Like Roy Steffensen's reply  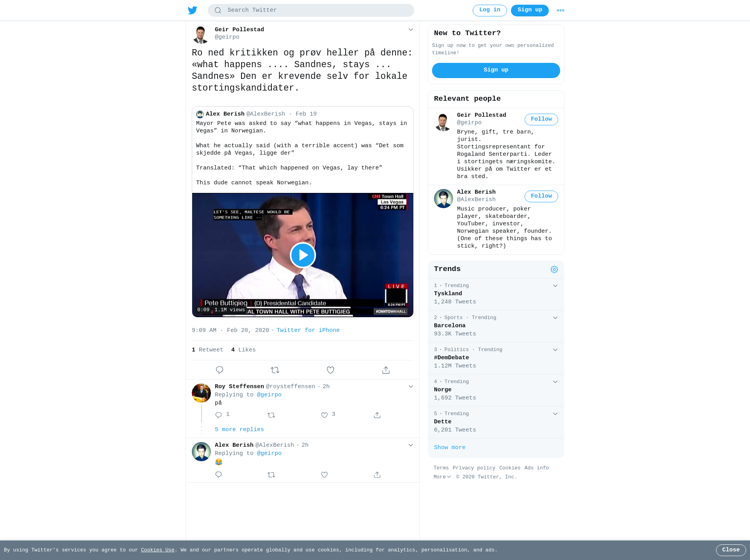[x=324, y=415]
